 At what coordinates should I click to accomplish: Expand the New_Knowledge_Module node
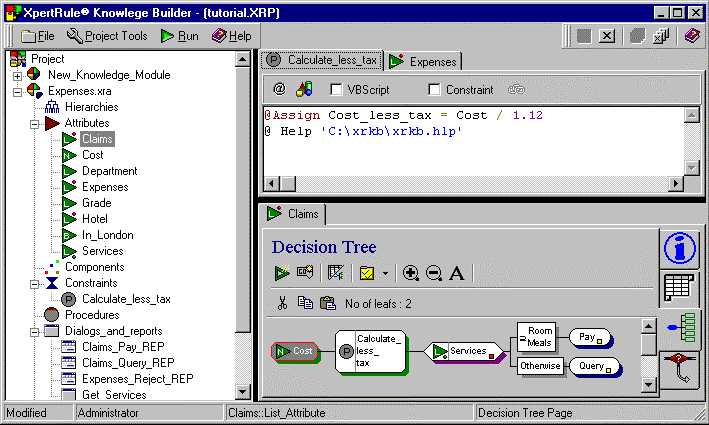(x=18, y=75)
